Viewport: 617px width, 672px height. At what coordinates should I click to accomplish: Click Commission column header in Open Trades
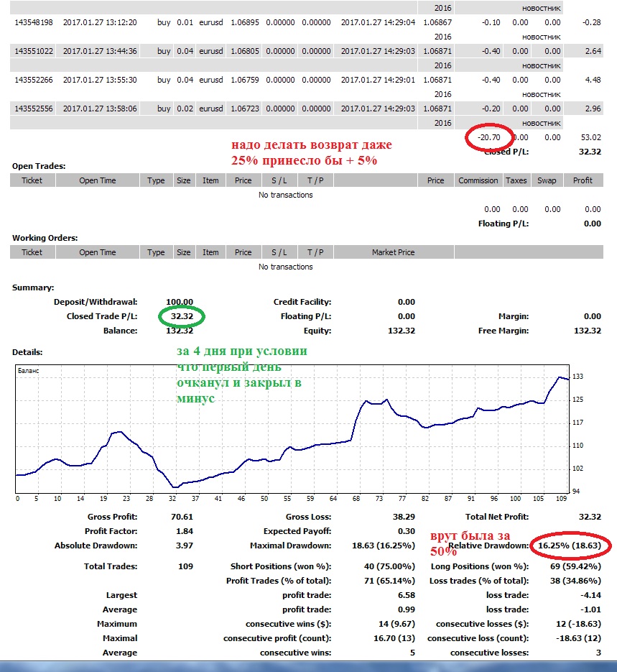[x=478, y=180]
